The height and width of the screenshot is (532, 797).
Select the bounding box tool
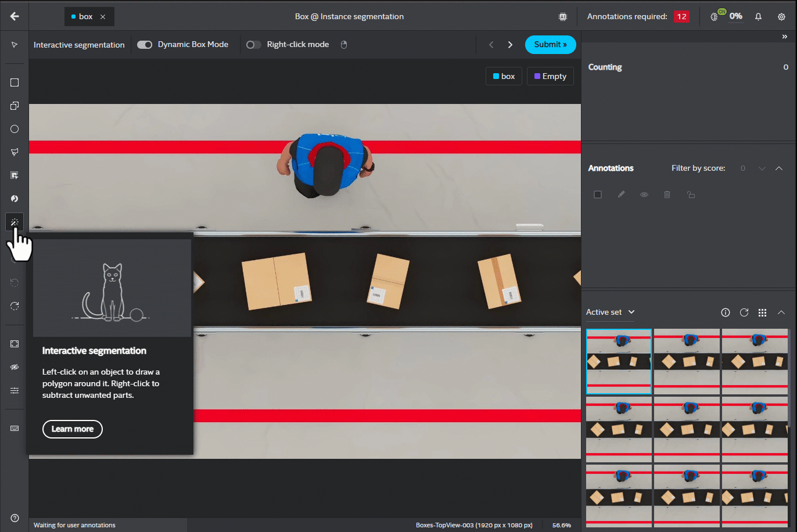pyautogui.click(x=15, y=82)
